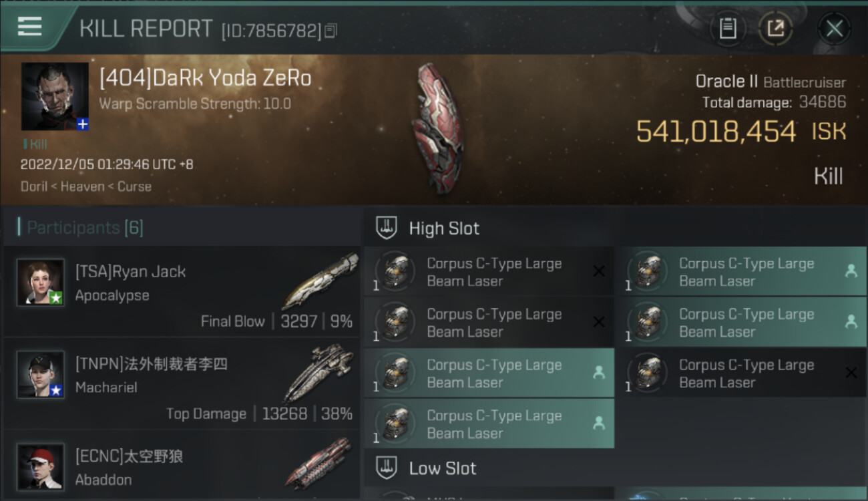The height and width of the screenshot is (501, 868).
Task: Click the clipboard icon in the header
Action: pyautogui.click(x=728, y=29)
